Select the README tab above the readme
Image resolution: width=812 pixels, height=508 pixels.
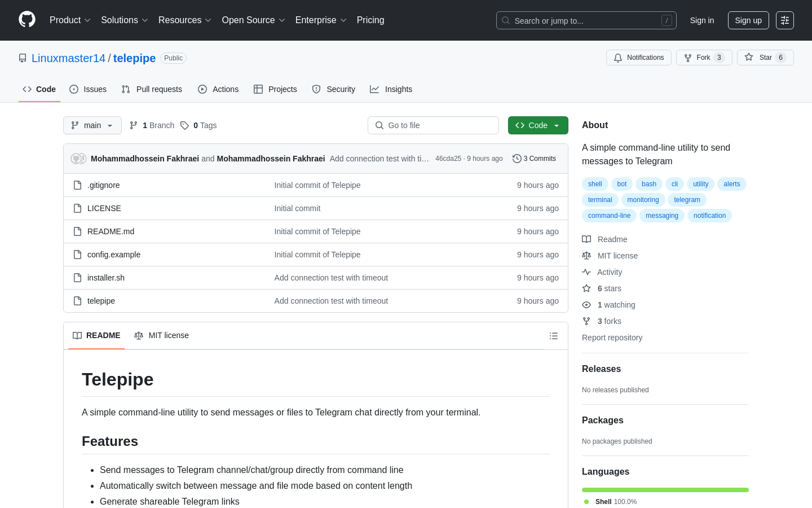pos(96,335)
